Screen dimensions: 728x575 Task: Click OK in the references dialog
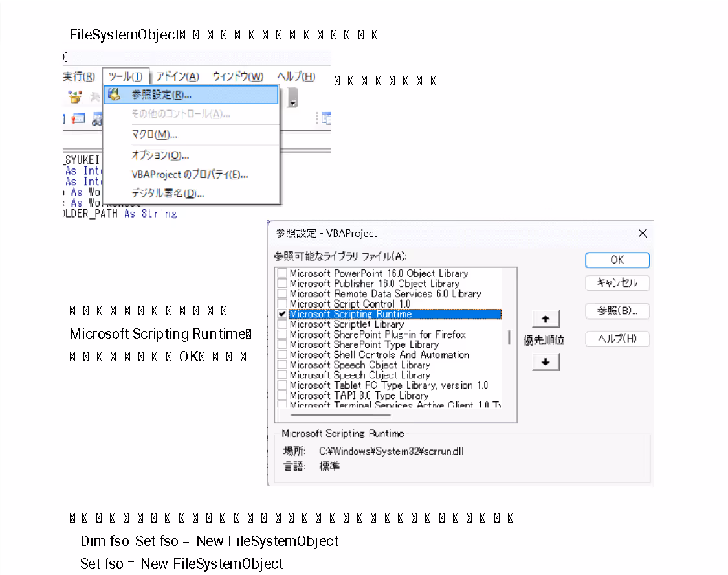(617, 260)
